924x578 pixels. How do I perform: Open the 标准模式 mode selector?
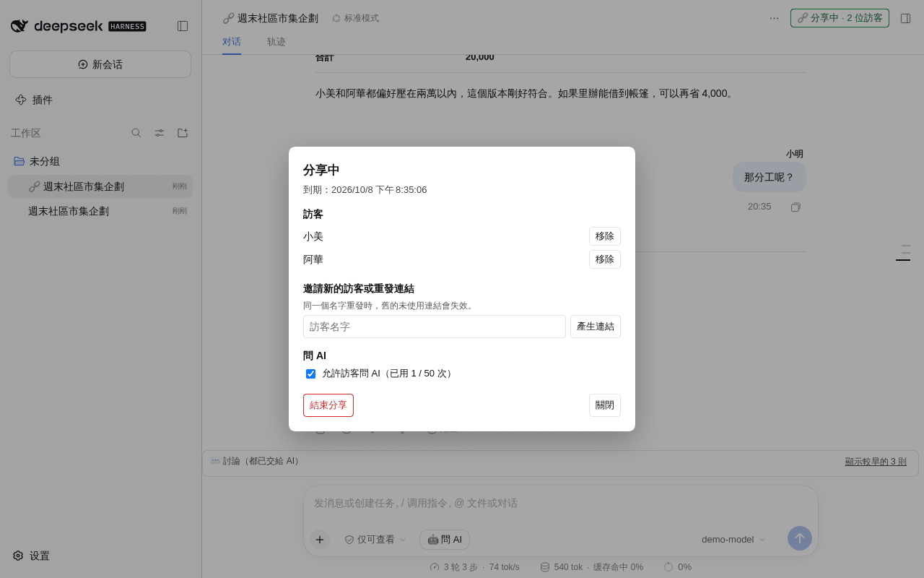[x=355, y=18]
